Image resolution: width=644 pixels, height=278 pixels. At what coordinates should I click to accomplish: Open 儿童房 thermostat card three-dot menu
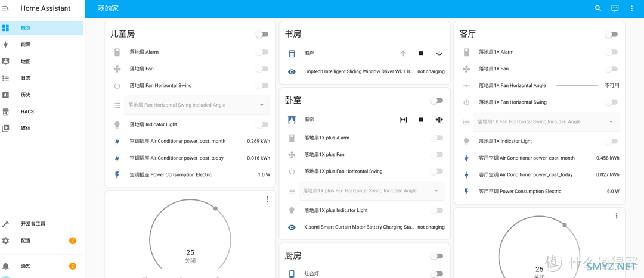tap(267, 199)
